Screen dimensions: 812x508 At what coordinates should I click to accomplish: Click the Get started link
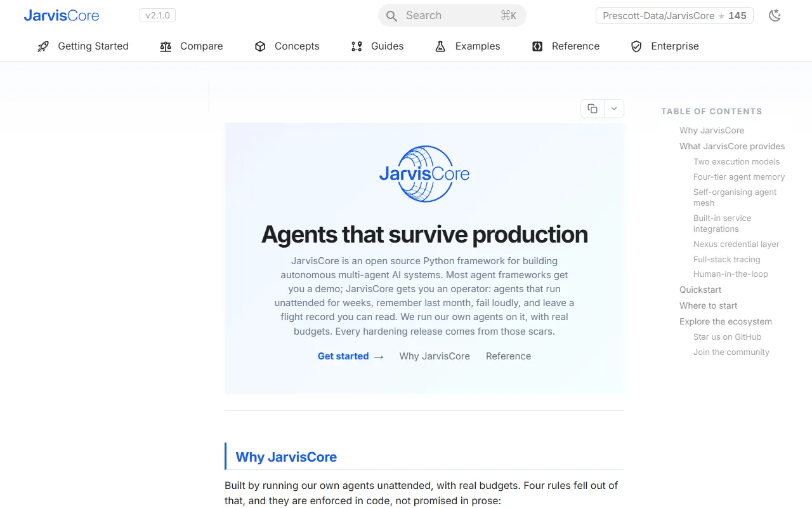(x=351, y=356)
